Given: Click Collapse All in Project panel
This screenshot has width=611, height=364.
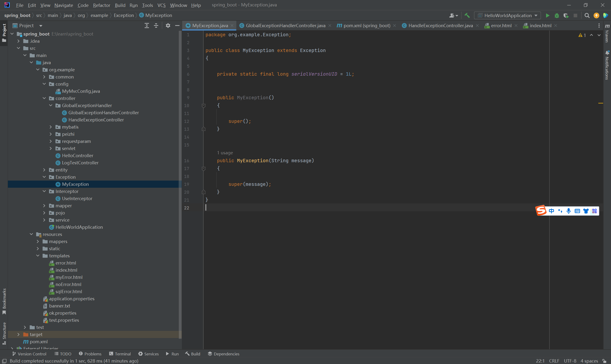Looking at the screenshot, I should pyautogui.click(x=156, y=26).
